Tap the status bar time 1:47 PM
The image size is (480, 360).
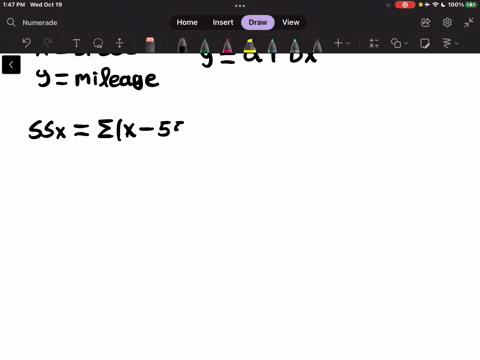coord(14,5)
